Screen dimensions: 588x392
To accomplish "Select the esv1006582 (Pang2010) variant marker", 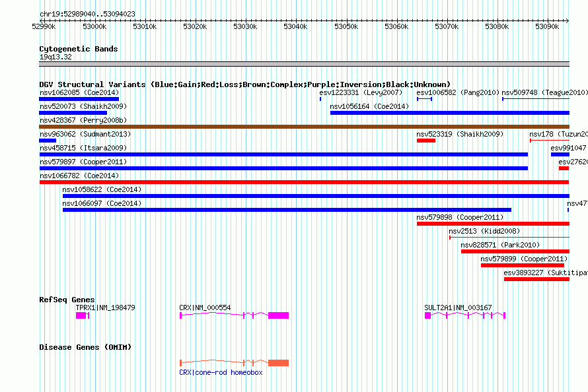I will [425, 99].
